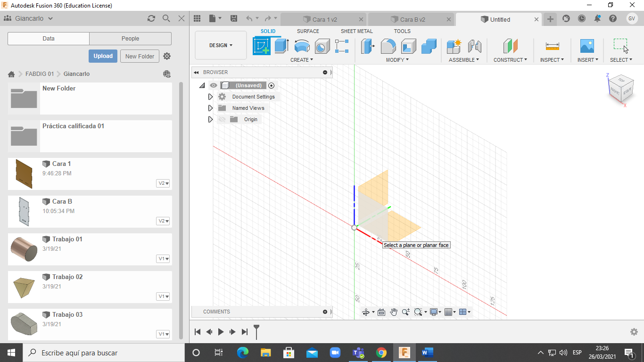Select the Rectangular Pattern tool
Viewport: 644px width, 362px height.
(x=342, y=46)
